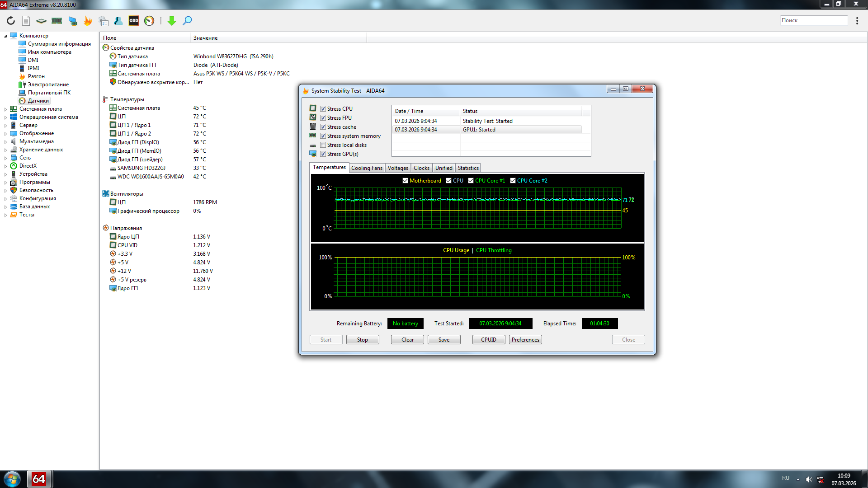Viewport: 868px width, 488px height.
Task: Open the OSD panel icon
Action: click(134, 21)
